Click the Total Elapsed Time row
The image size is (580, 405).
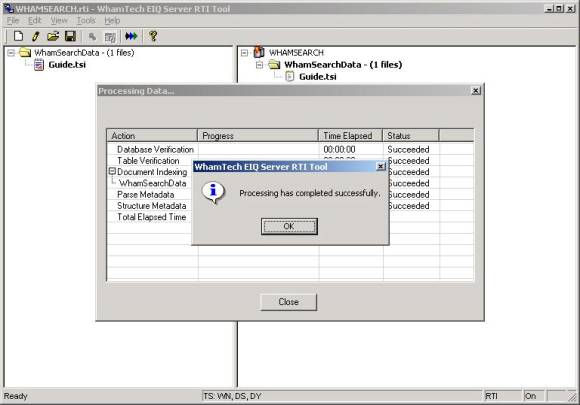151,217
